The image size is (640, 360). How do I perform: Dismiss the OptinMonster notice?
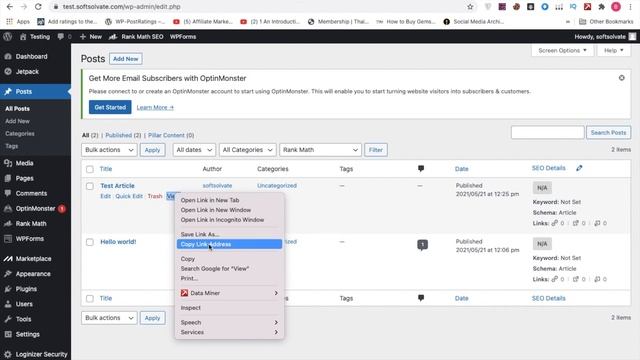[x=621, y=78]
